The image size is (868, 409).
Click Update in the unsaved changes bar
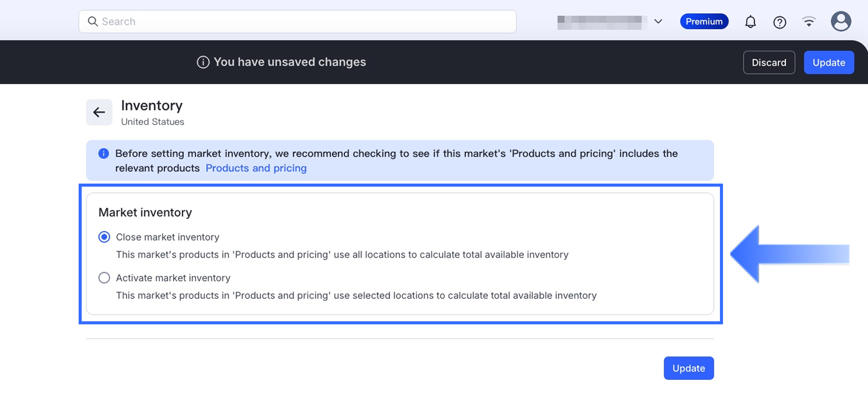click(828, 62)
